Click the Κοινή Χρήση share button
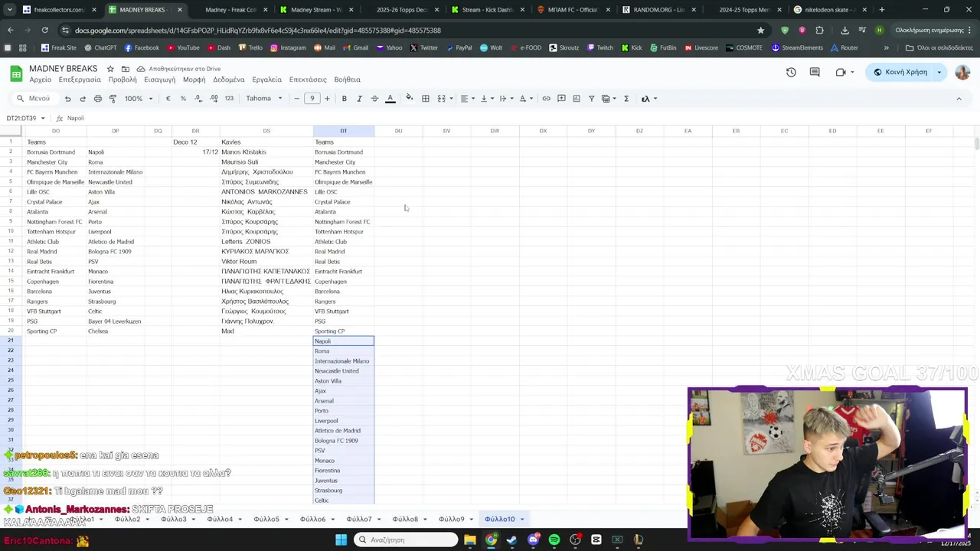The height and width of the screenshot is (551, 980). pyautogui.click(x=900, y=72)
